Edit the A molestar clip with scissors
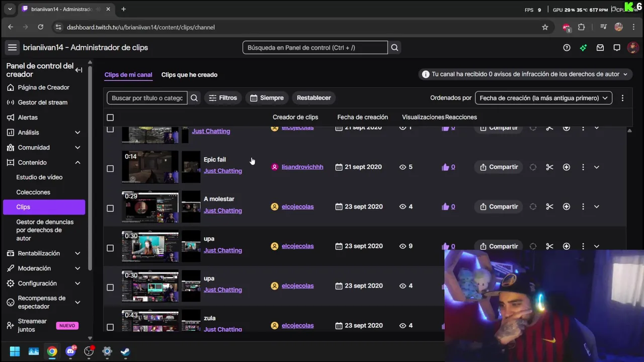Screen dimensions: 644x362 (549, 207)
